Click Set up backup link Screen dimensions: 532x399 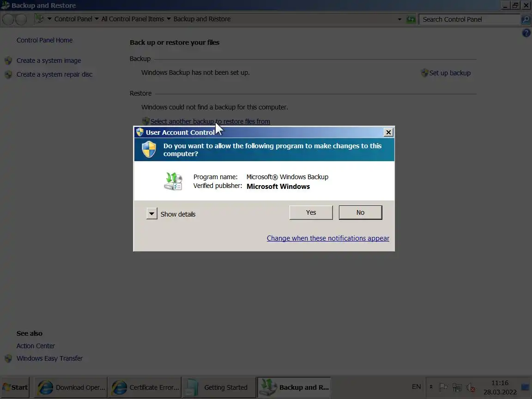449,73
